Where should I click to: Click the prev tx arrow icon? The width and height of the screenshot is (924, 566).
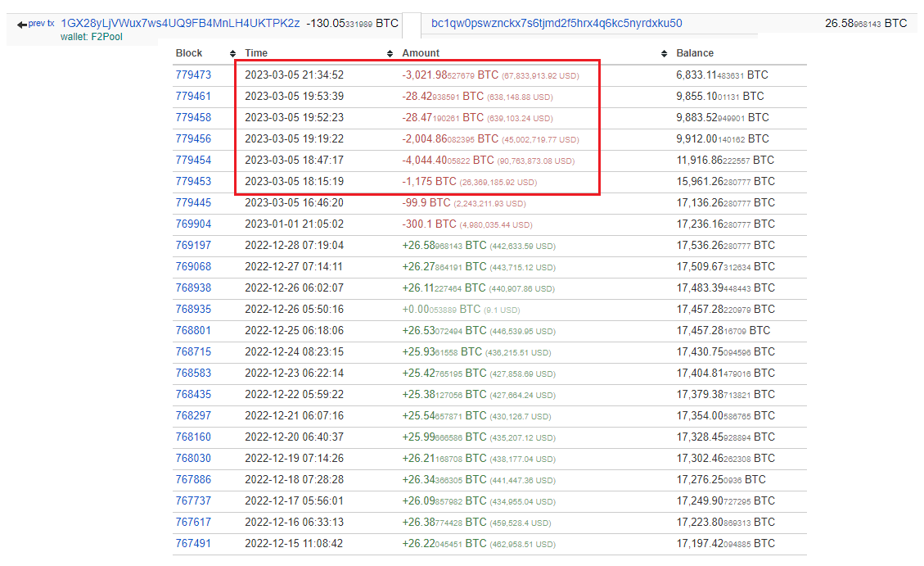click(21, 25)
